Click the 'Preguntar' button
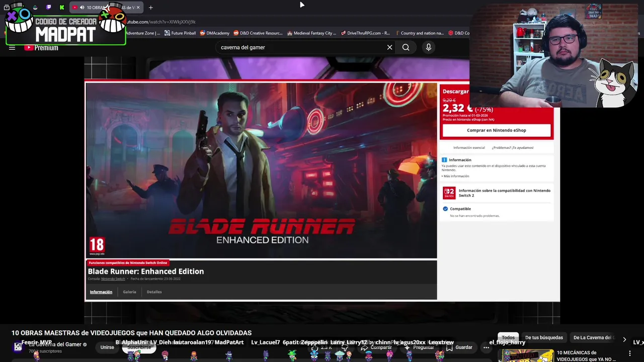The image size is (644, 362). point(419,347)
